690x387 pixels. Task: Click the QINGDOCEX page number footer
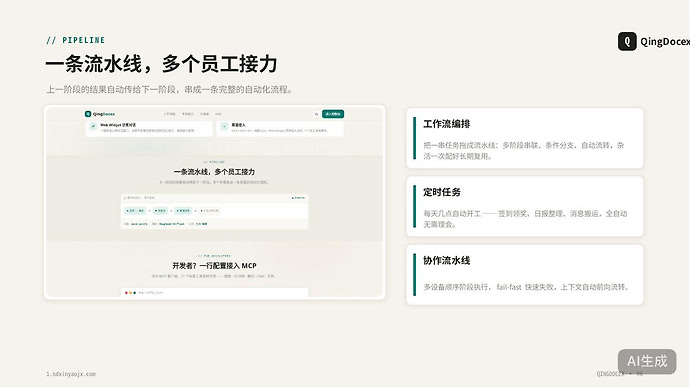click(x=620, y=374)
